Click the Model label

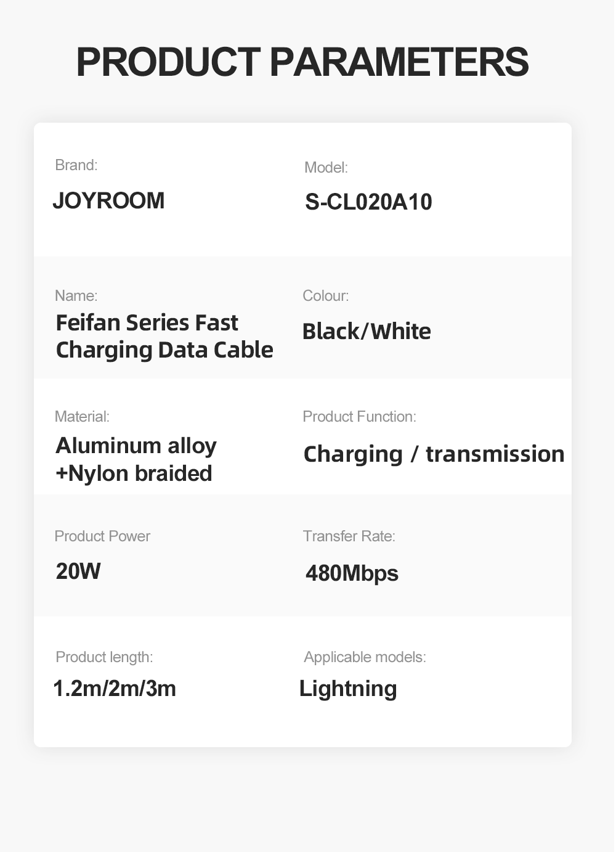pyautogui.click(x=326, y=168)
